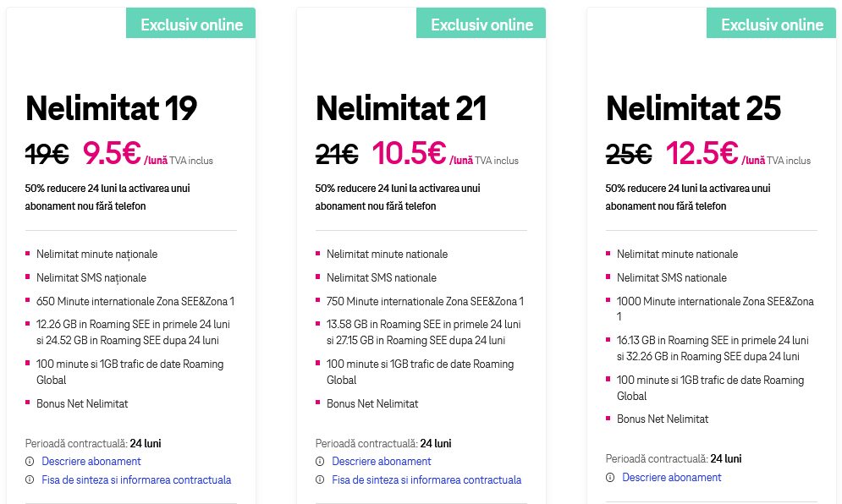
Task: Open Descriere abonament link for Nelimitat 19
Action: 91,462
